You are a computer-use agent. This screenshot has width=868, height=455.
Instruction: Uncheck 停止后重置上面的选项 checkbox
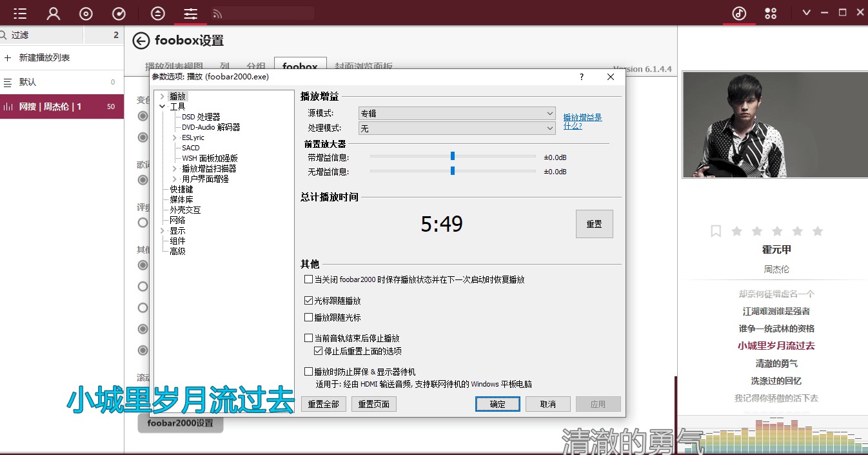tap(318, 351)
